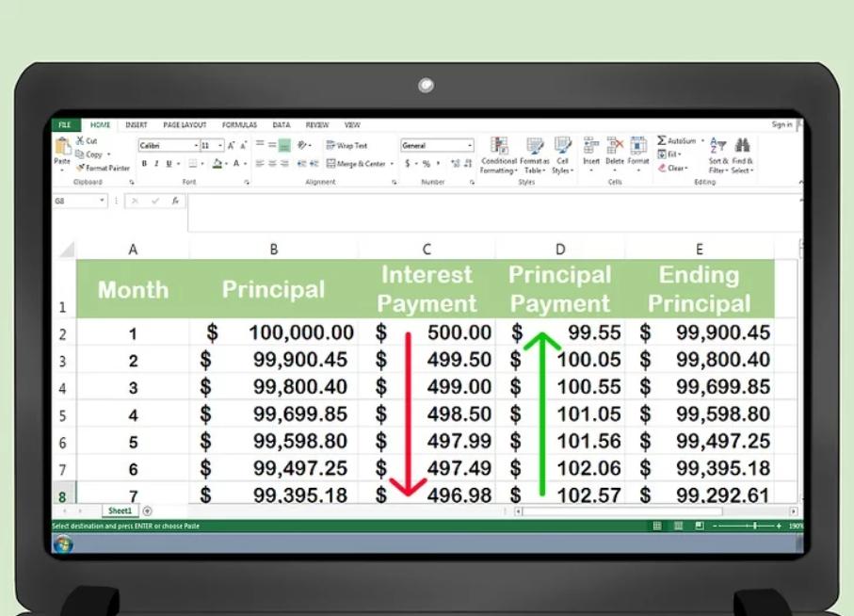Switch to Page Break Preview in status bar

(x=700, y=527)
